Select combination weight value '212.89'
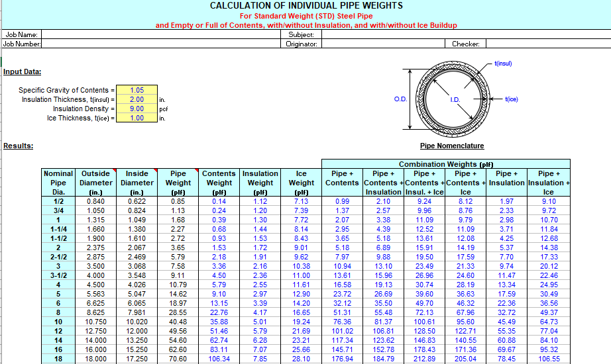This screenshot has width=611, height=364. pos(424,359)
